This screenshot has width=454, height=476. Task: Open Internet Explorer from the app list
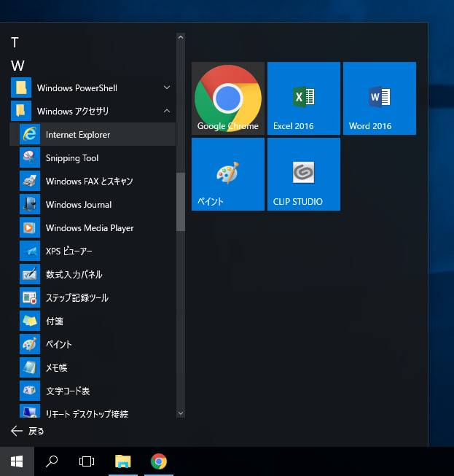pos(78,135)
